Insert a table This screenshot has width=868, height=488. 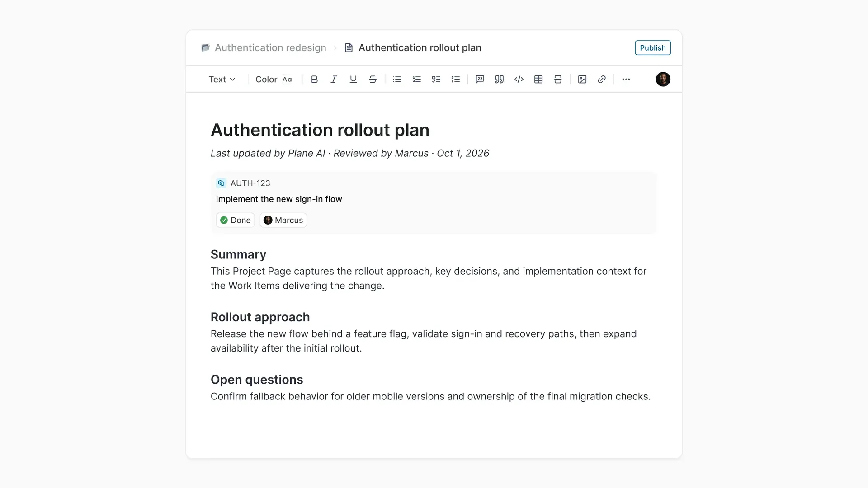(538, 80)
